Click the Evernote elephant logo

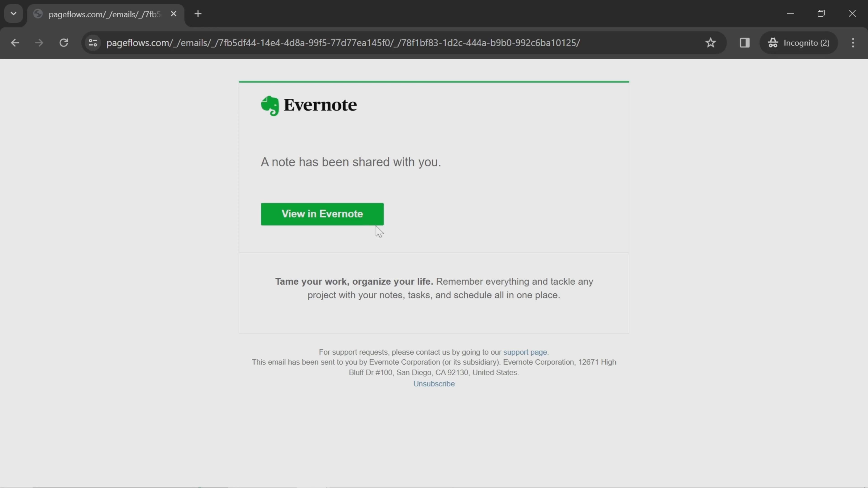pyautogui.click(x=270, y=106)
